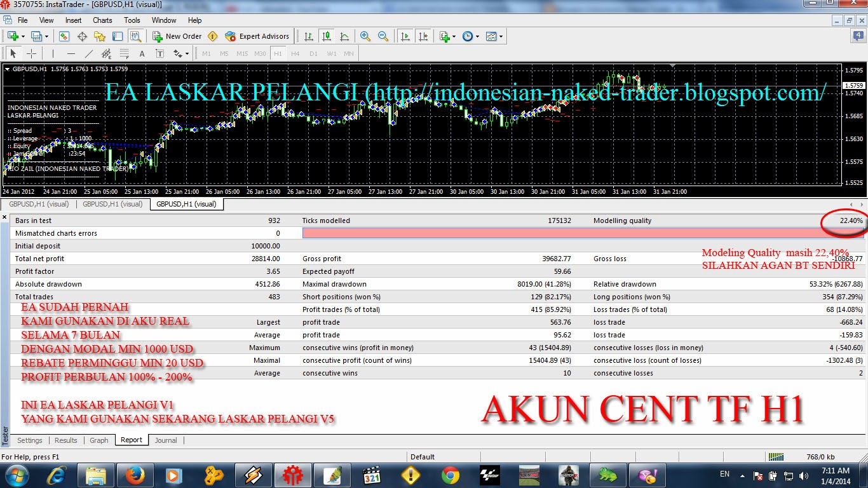The height and width of the screenshot is (488, 868).
Task: Open a new chart with the toolbar icon
Action: click(12, 36)
